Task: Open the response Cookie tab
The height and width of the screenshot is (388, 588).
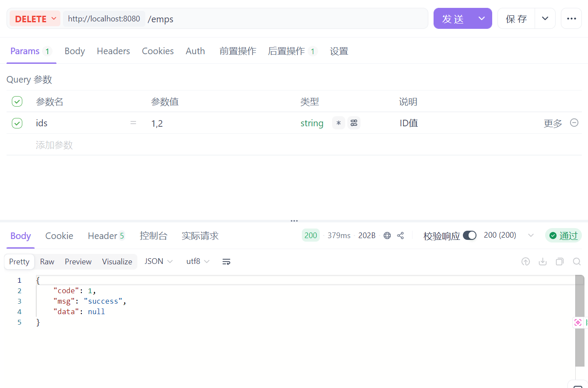Action: (59, 236)
